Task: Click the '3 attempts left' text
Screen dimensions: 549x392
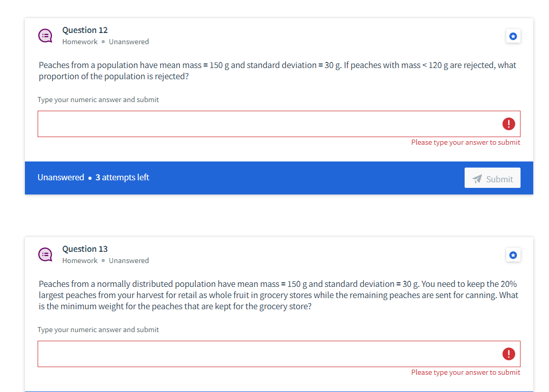Action: (x=122, y=177)
